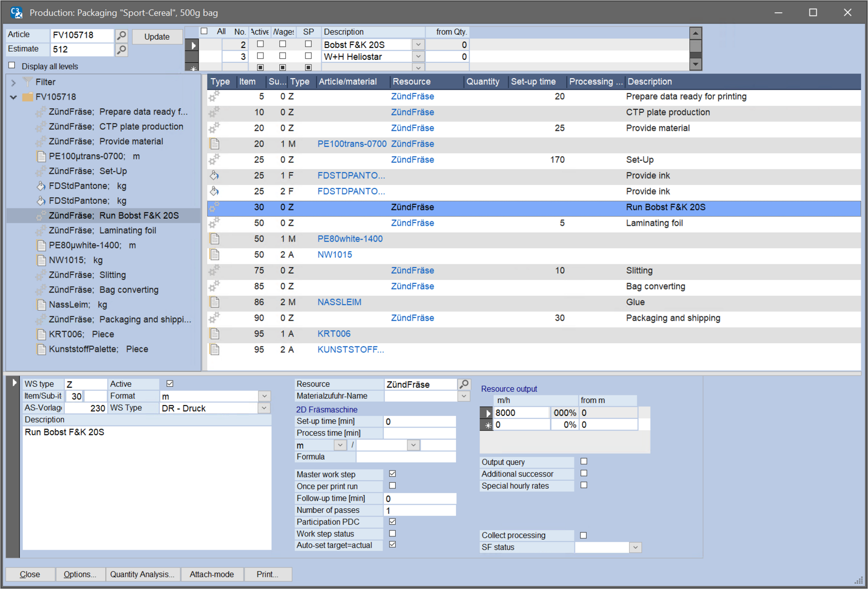
Task: Open the unit dropdown under Process time
Action: (x=340, y=445)
